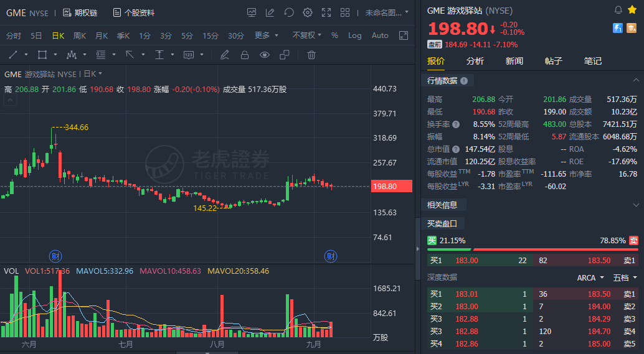
Task: Expand the 相关信息 section chevron
Action: [636, 205]
